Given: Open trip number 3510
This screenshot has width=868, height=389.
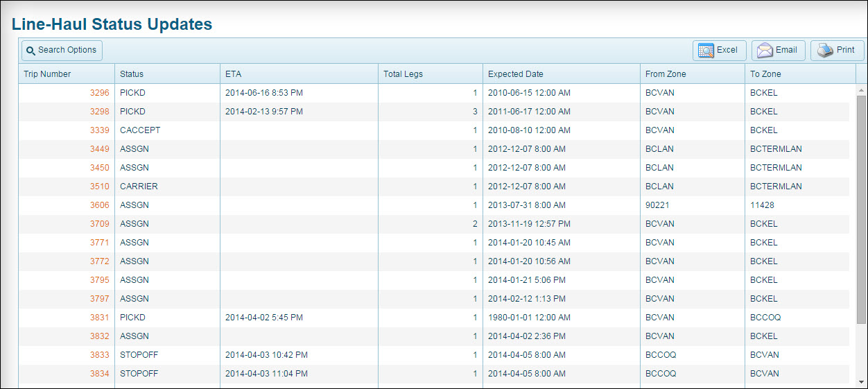Looking at the screenshot, I should 99,187.
